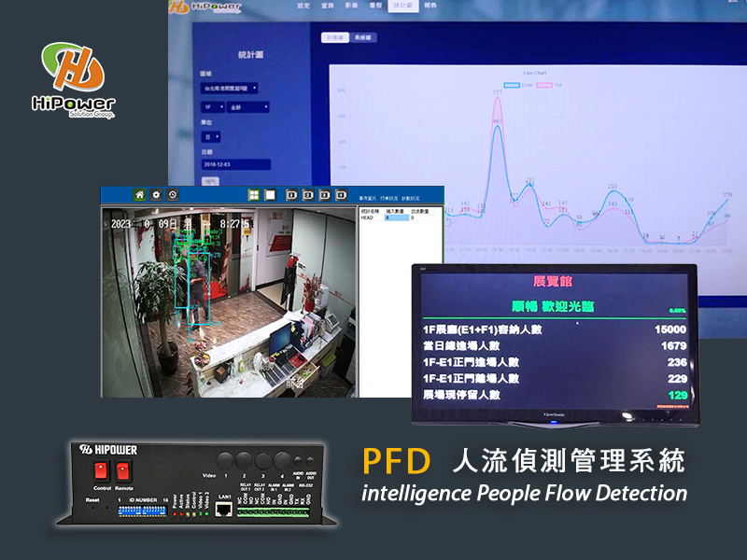Click the clock playback icon in camera toolbar
747x560 pixels.
tap(172, 193)
